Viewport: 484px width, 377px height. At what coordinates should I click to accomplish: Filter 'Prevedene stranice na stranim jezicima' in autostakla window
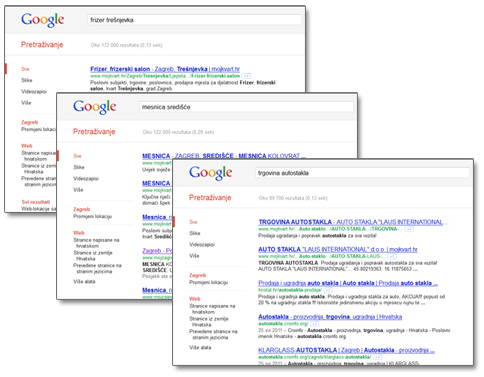pyautogui.click(x=213, y=335)
